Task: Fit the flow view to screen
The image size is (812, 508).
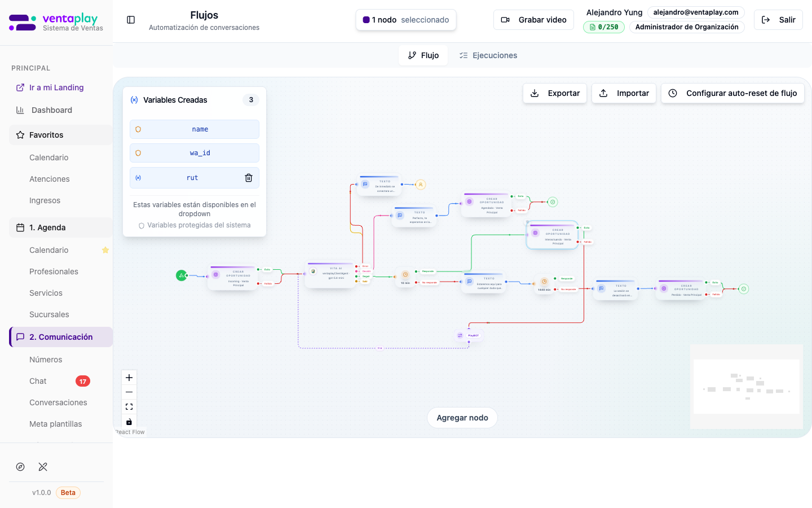Action: point(129,407)
